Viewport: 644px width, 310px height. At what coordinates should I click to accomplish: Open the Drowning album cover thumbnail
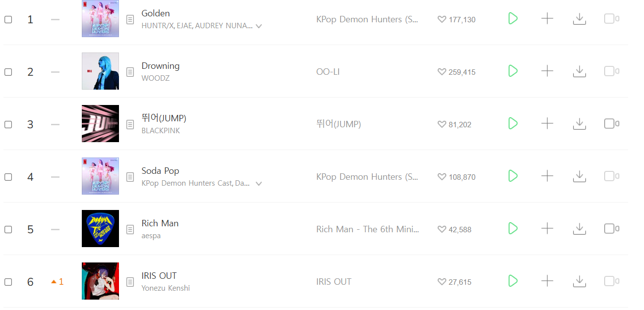tap(100, 71)
